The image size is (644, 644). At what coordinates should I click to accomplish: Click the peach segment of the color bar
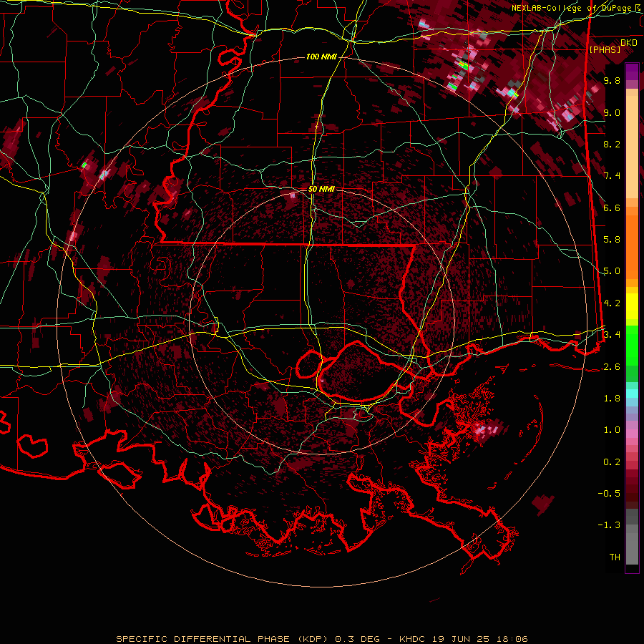[632, 144]
